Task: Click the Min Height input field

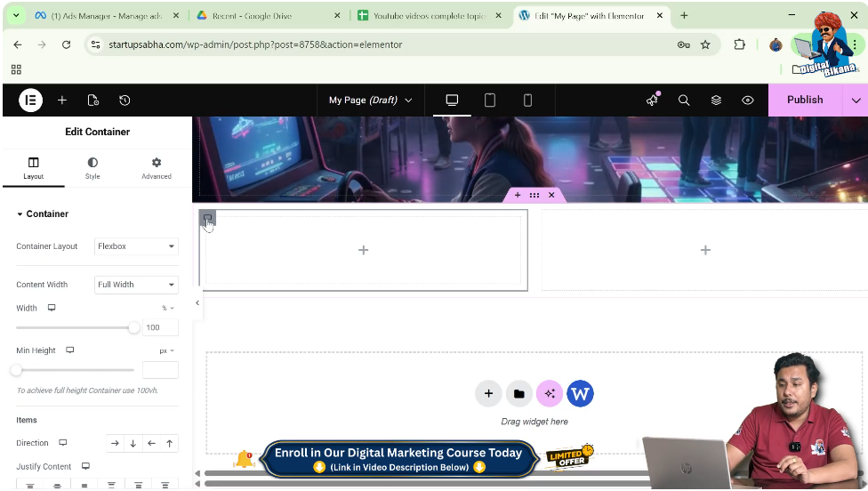Action: tap(160, 370)
